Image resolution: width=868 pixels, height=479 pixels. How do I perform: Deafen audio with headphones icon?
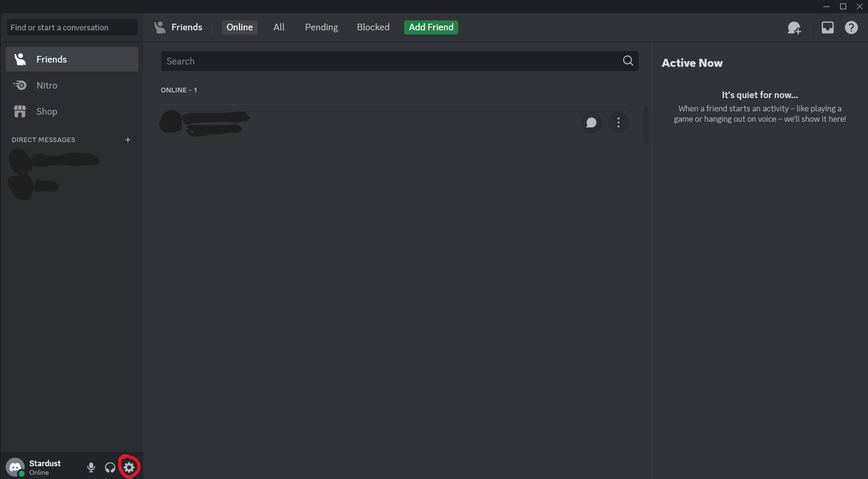pyautogui.click(x=110, y=468)
